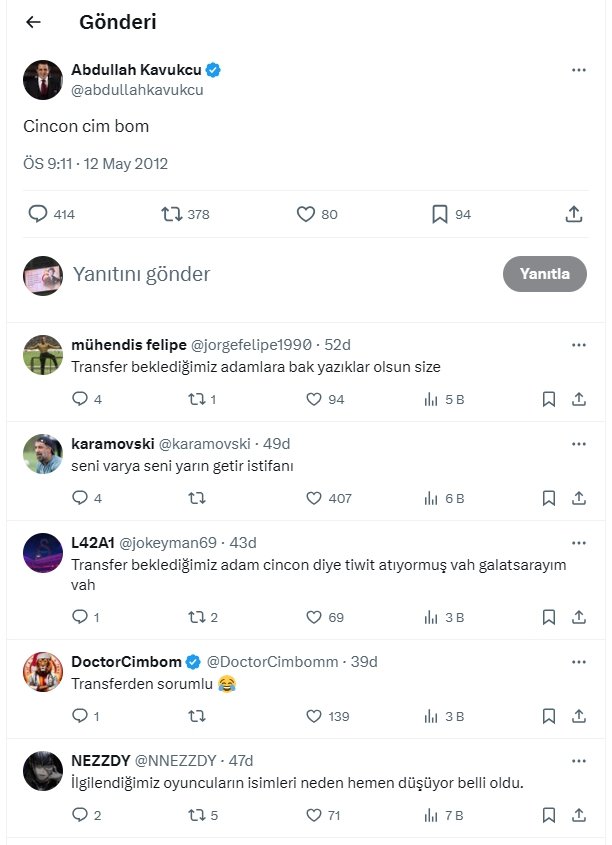Viewport: 612px width, 845px height.
Task: Like the Cincon cim bom post
Action: click(x=305, y=214)
